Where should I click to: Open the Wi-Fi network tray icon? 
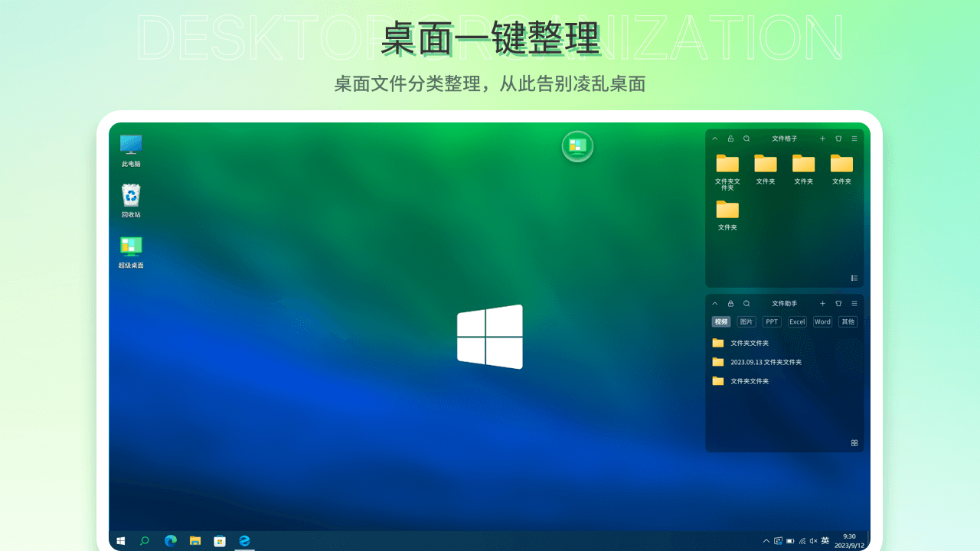click(x=802, y=541)
